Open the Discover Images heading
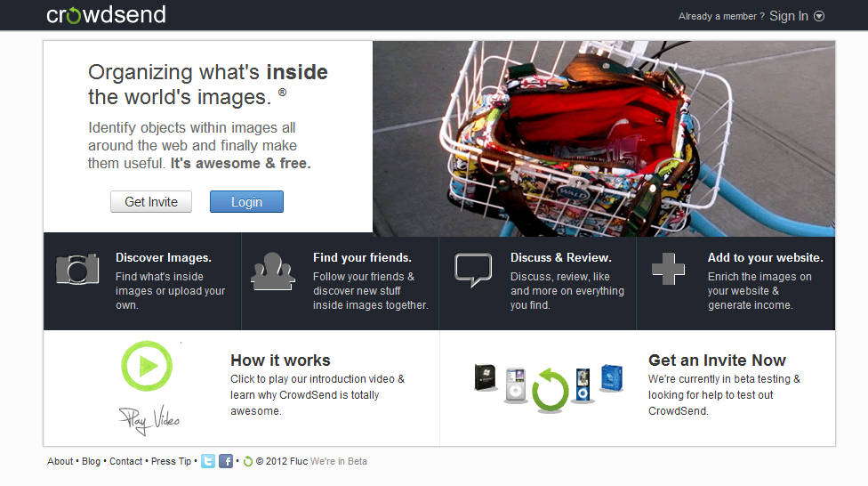Screen dimensions: 868x486 [164, 257]
